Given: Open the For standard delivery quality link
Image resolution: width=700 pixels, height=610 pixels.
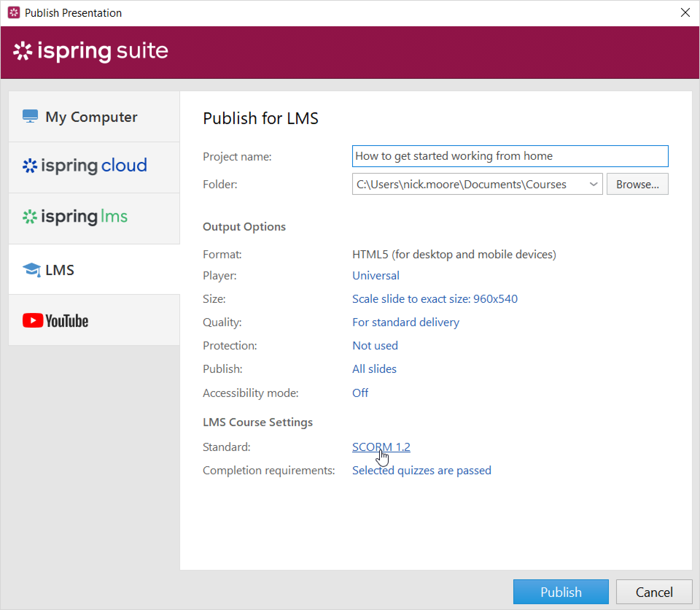Looking at the screenshot, I should [x=405, y=322].
